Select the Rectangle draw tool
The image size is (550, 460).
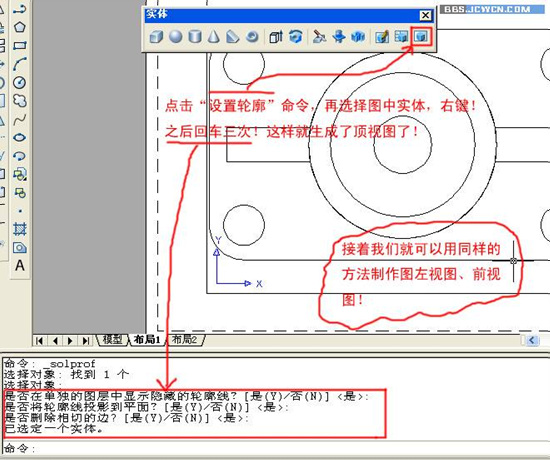coord(20,46)
